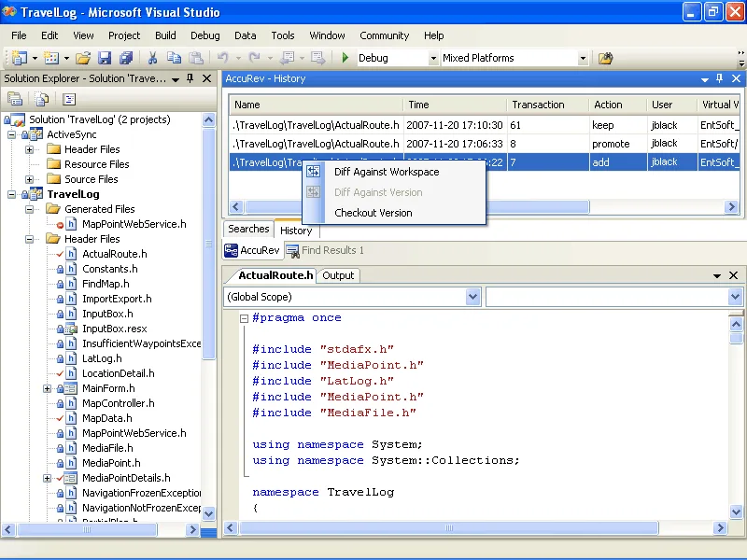Toggle auto-hide pin on Solution Explorer

pos(190,78)
